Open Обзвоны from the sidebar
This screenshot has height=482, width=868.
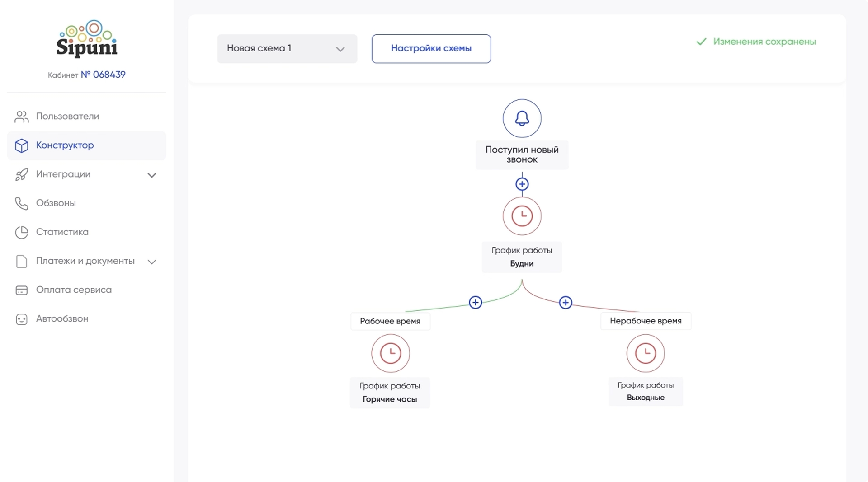point(56,203)
